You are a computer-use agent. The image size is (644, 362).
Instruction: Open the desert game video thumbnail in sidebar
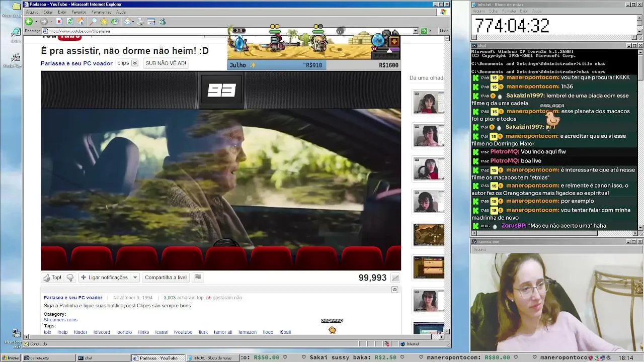429,235
